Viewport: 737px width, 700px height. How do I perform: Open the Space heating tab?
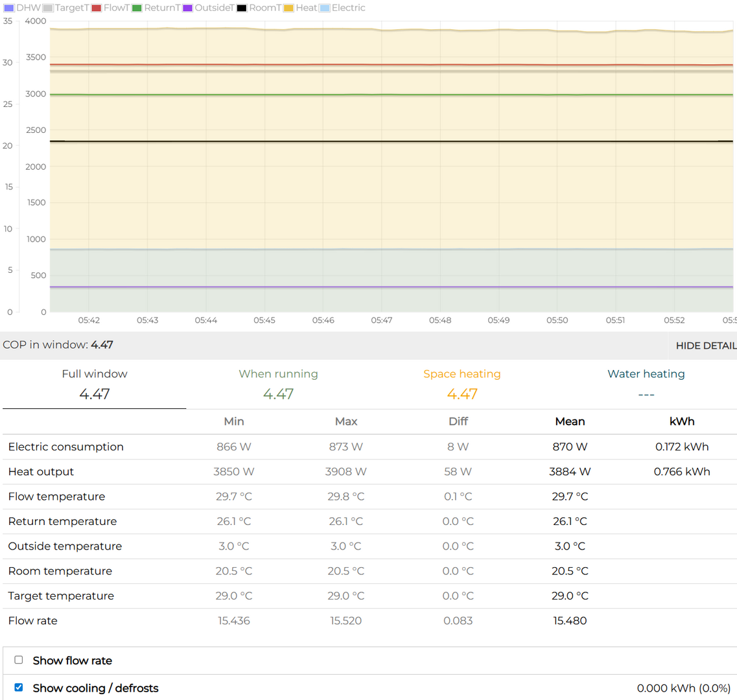click(x=462, y=384)
